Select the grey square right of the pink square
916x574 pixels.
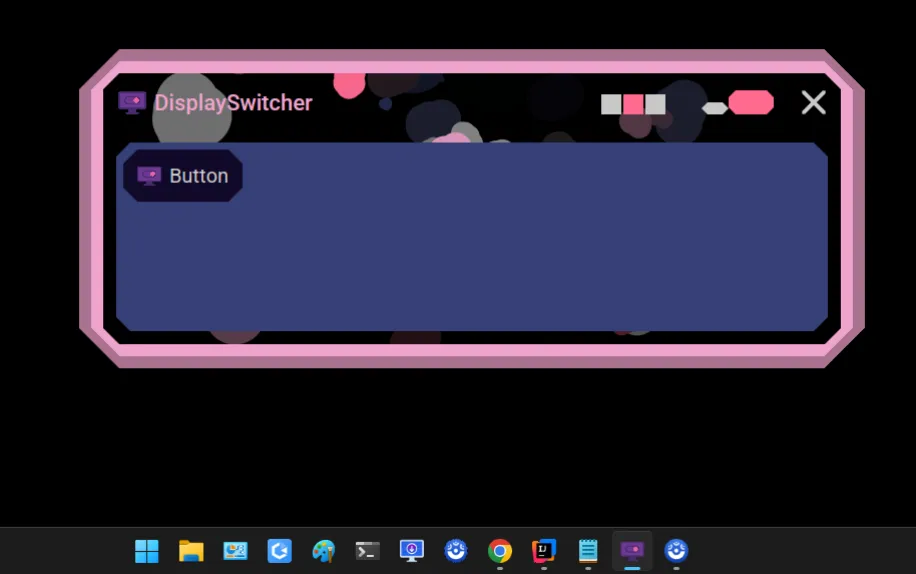click(x=655, y=105)
